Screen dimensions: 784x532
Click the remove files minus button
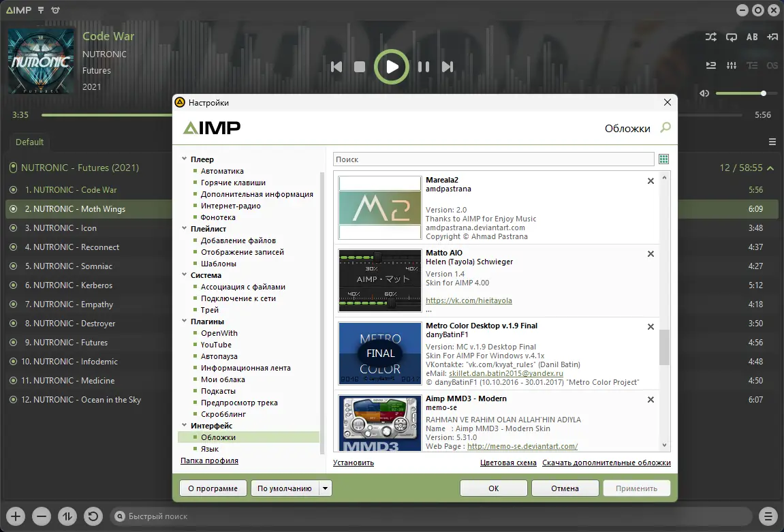pyautogui.click(x=42, y=516)
